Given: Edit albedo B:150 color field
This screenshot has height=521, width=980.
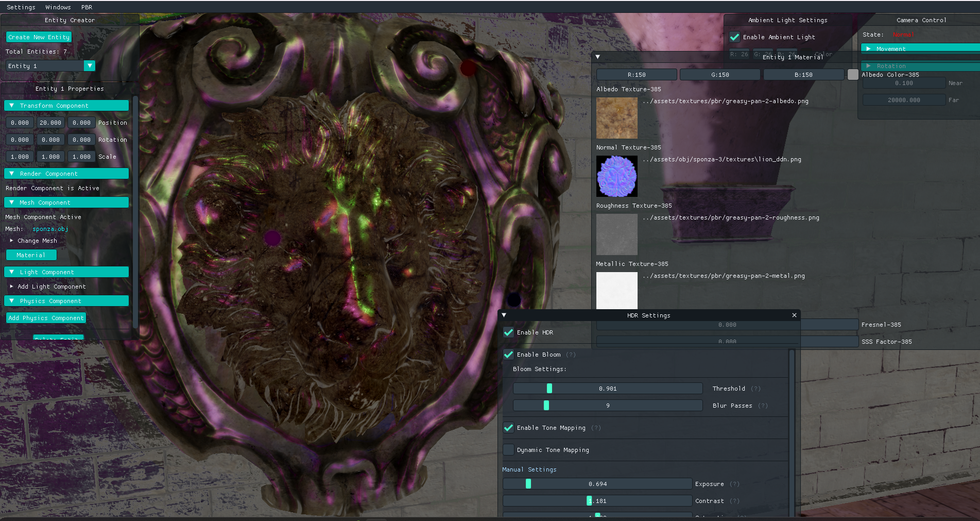Looking at the screenshot, I should (x=803, y=75).
